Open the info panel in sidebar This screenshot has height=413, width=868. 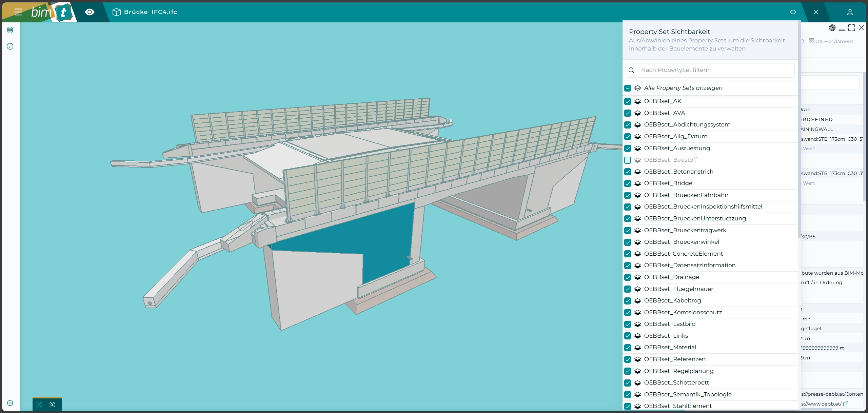tap(10, 46)
